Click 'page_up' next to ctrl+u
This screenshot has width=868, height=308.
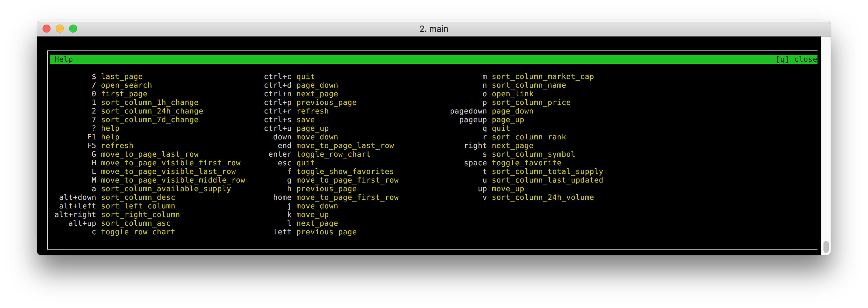click(312, 128)
